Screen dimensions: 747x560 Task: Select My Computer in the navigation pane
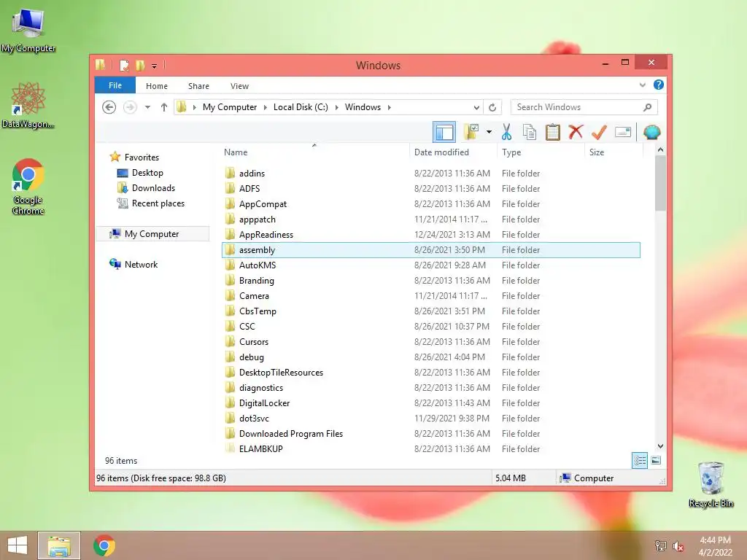pos(152,234)
